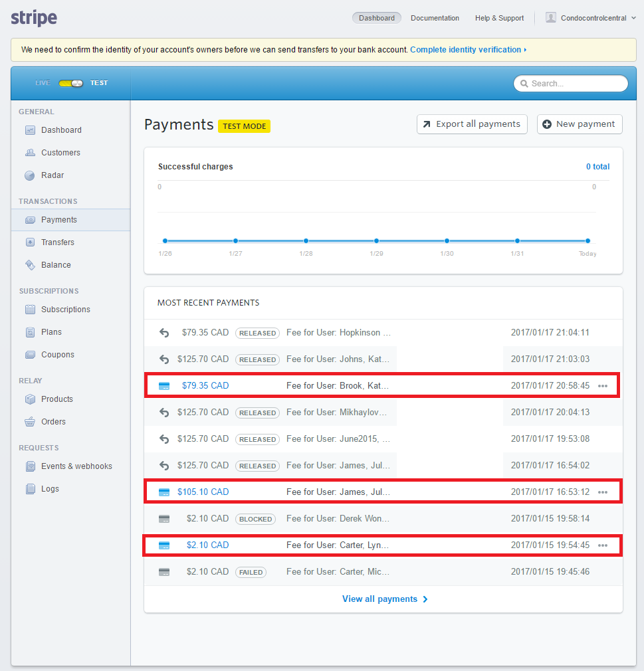Open Help & Support in top navigation
The image size is (644, 671).
click(499, 18)
